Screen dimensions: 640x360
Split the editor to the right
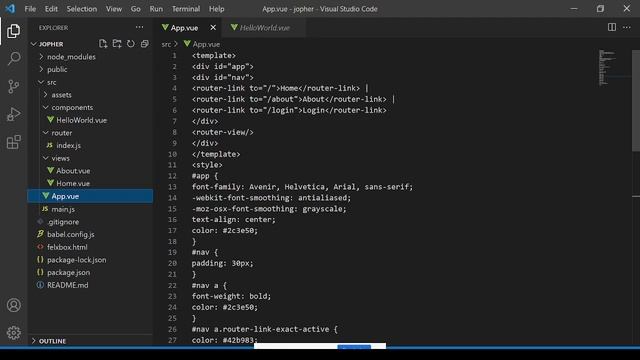click(x=612, y=27)
